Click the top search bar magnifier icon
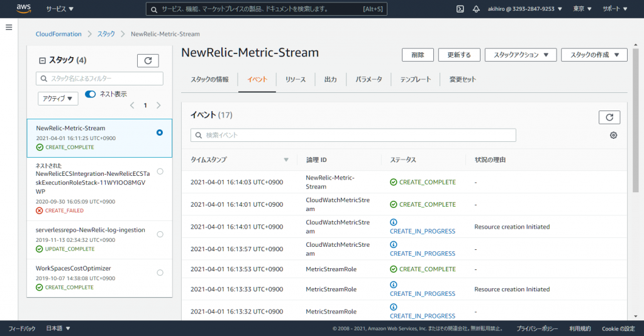The height and width of the screenshot is (336, 644). 154,9
